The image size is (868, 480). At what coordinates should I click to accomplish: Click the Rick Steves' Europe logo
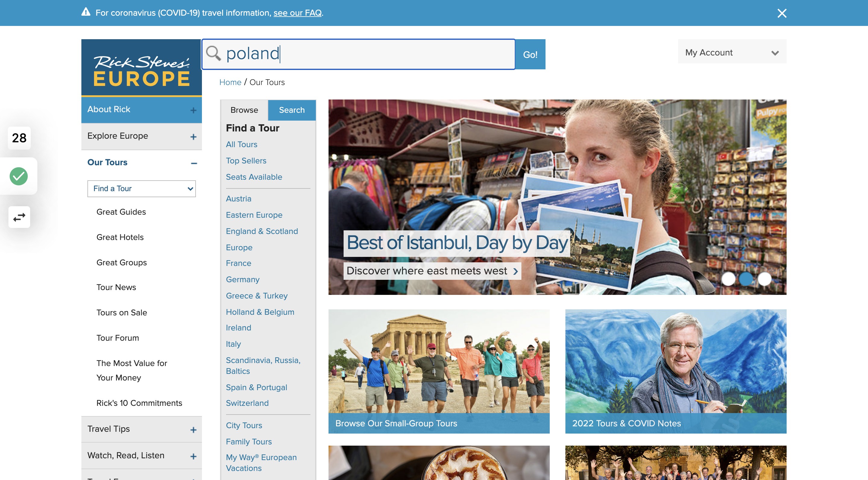[x=142, y=68]
